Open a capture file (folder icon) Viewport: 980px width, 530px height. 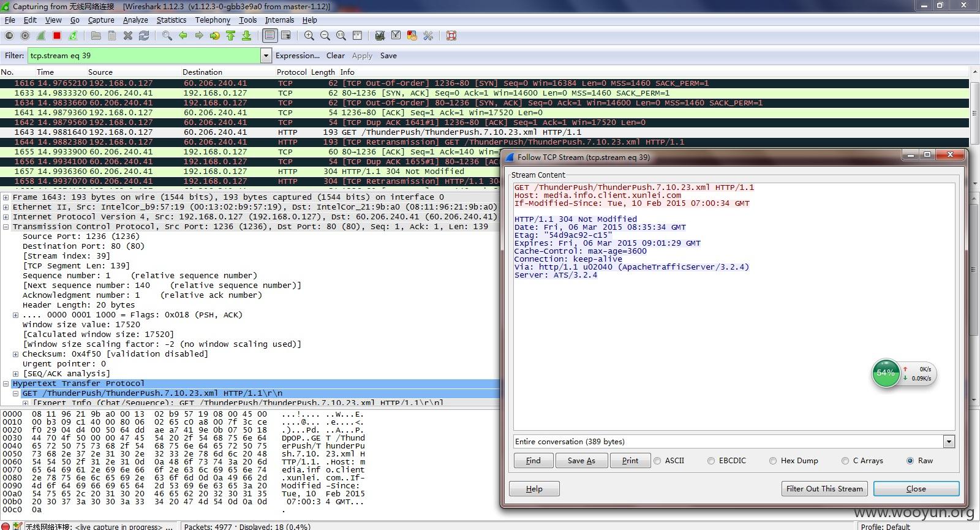pyautogui.click(x=96, y=36)
